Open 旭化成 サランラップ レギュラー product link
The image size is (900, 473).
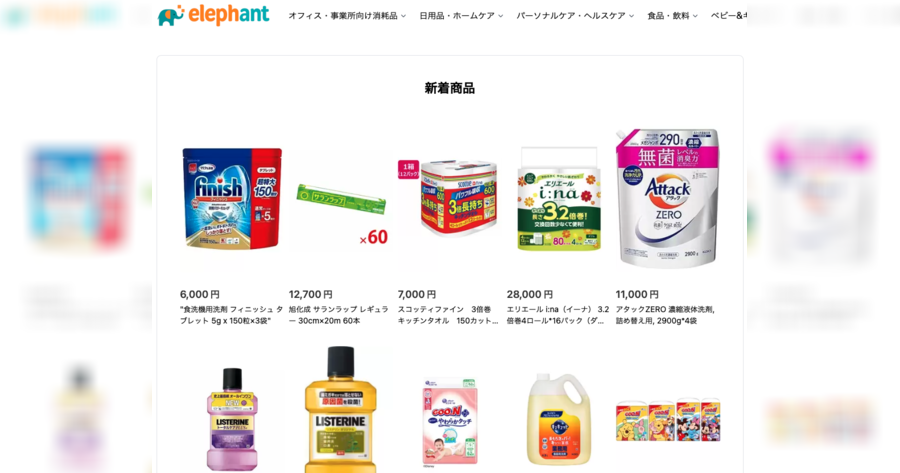coord(339,315)
